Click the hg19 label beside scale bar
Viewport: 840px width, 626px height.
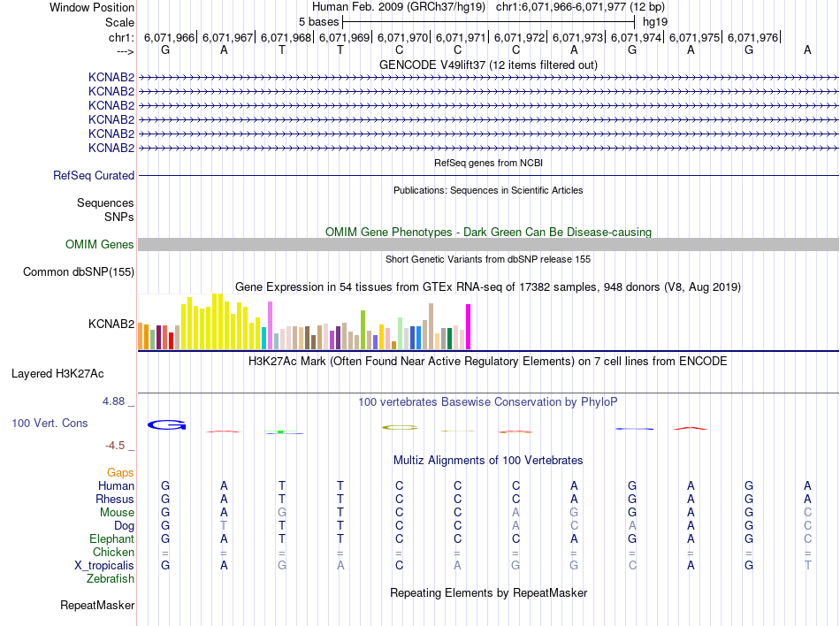coord(655,22)
